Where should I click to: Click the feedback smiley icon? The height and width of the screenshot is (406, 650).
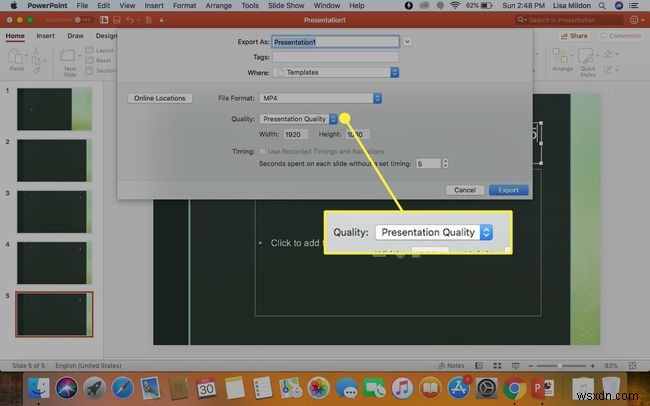634,20
